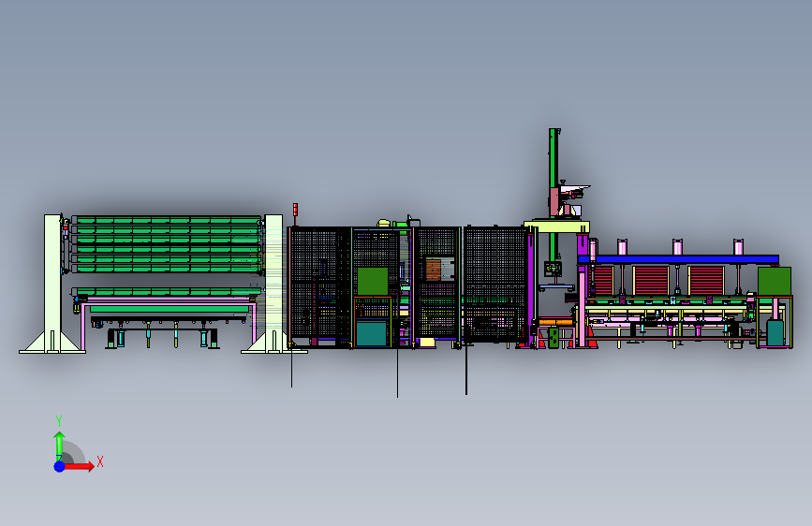Select the yellow-green gantry platform
The width and height of the screenshot is (812, 526).
tap(556, 226)
